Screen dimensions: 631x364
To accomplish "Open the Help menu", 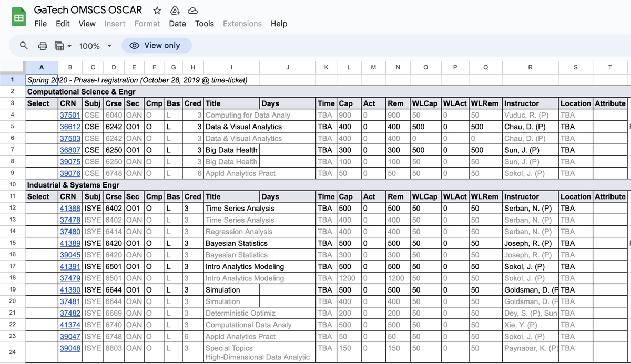I will (279, 24).
